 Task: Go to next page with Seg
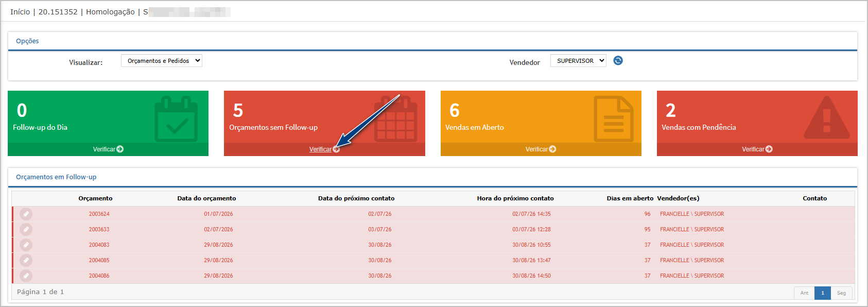(841, 293)
